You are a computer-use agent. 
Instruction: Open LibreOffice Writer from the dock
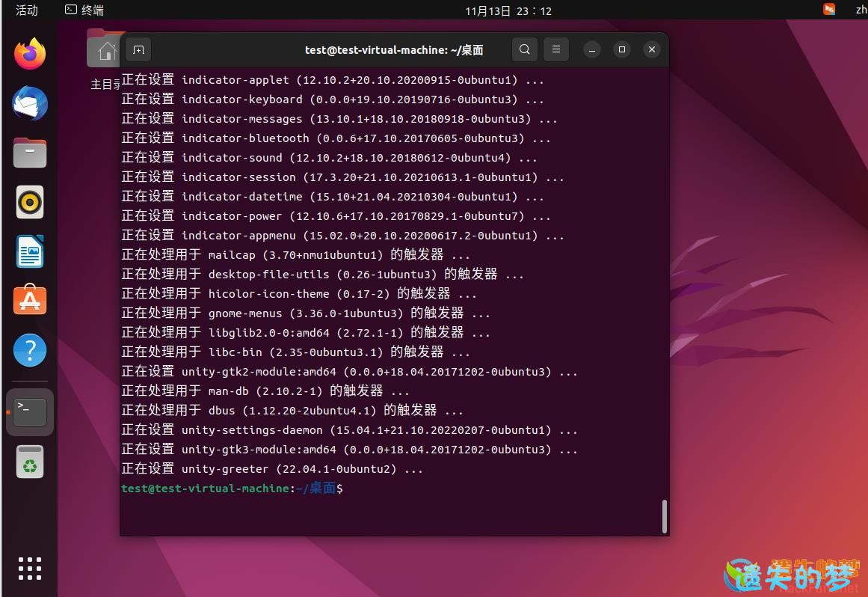tap(30, 251)
